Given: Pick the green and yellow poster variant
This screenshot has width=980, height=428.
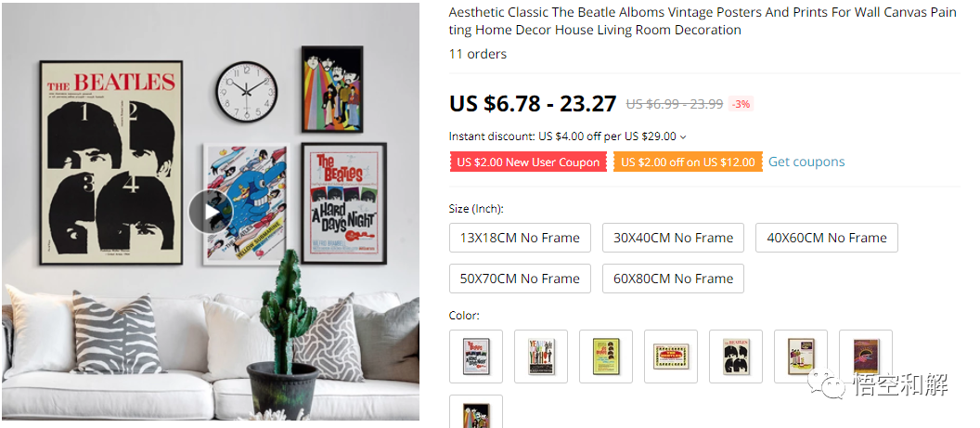Looking at the screenshot, I should click(606, 357).
